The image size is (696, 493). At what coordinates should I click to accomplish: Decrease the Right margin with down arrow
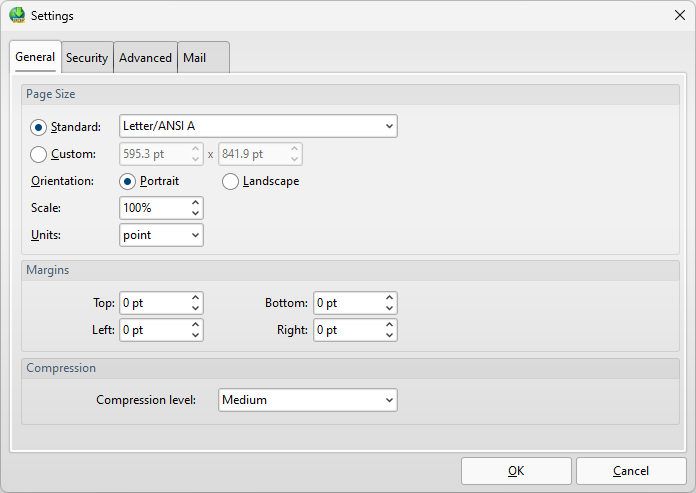pos(389,335)
